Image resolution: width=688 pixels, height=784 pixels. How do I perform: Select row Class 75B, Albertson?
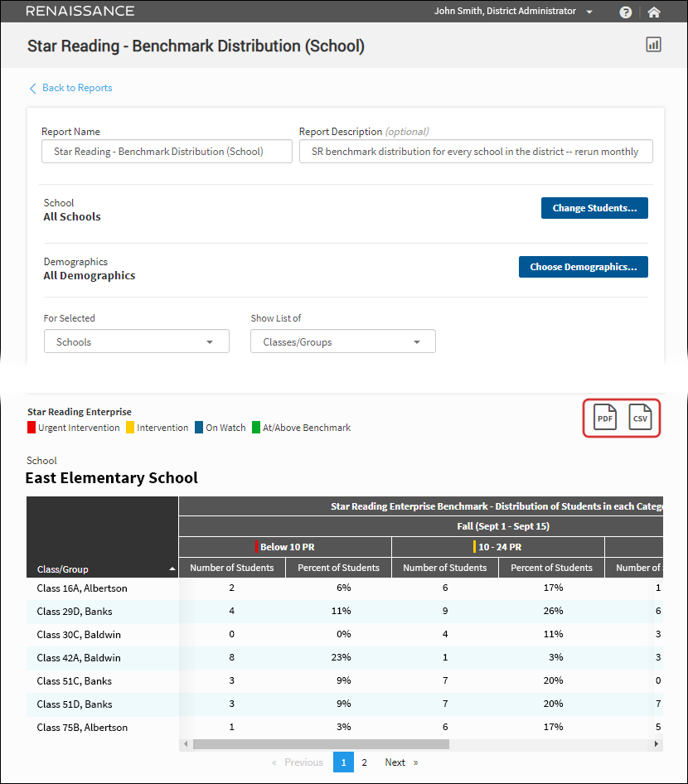click(345, 728)
